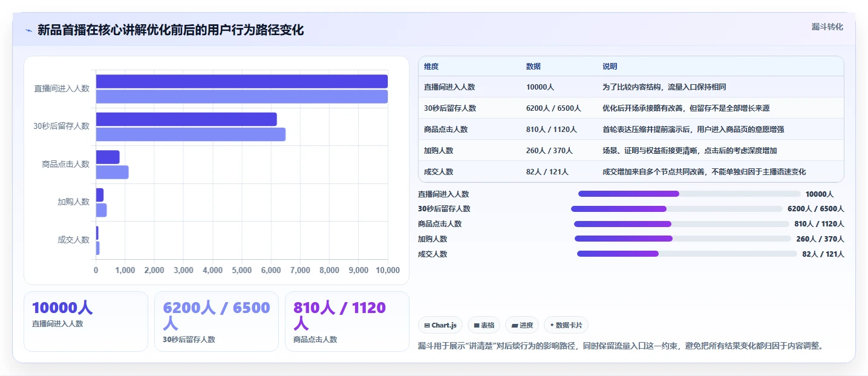The image size is (868, 376).
Task: Click the darker bar for 直播间进入人数 in the chart
Action: click(242, 82)
